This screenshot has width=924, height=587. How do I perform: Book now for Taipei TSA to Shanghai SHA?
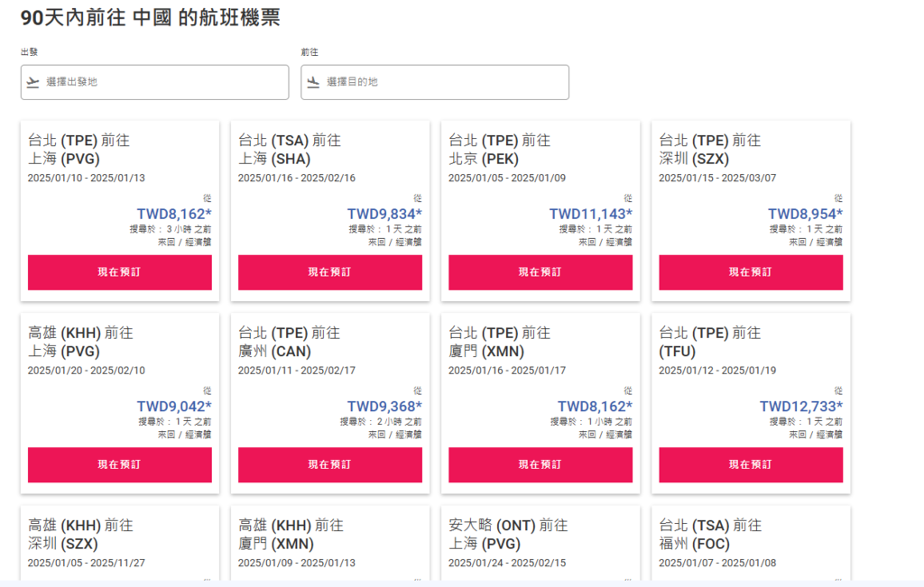330,272
